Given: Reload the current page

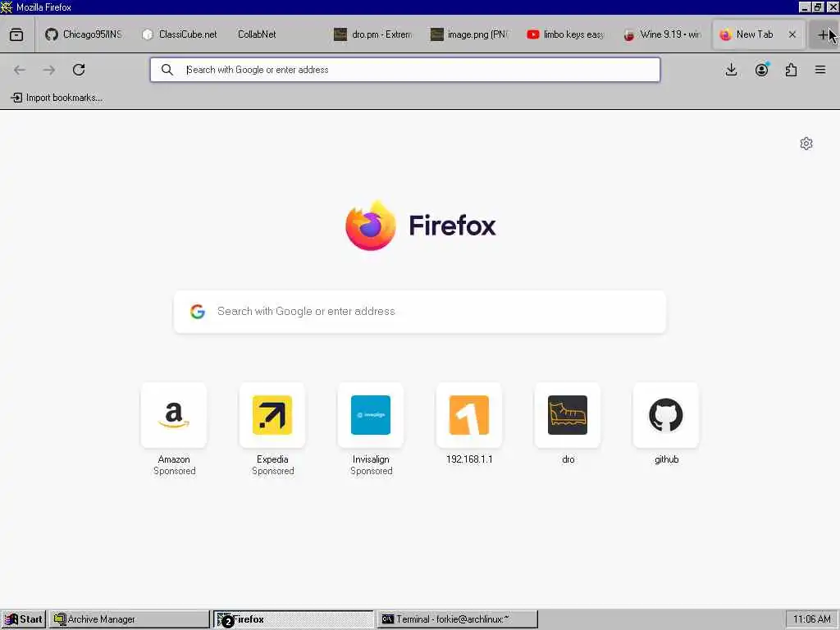Looking at the screenshot, I should click(79, 70).
